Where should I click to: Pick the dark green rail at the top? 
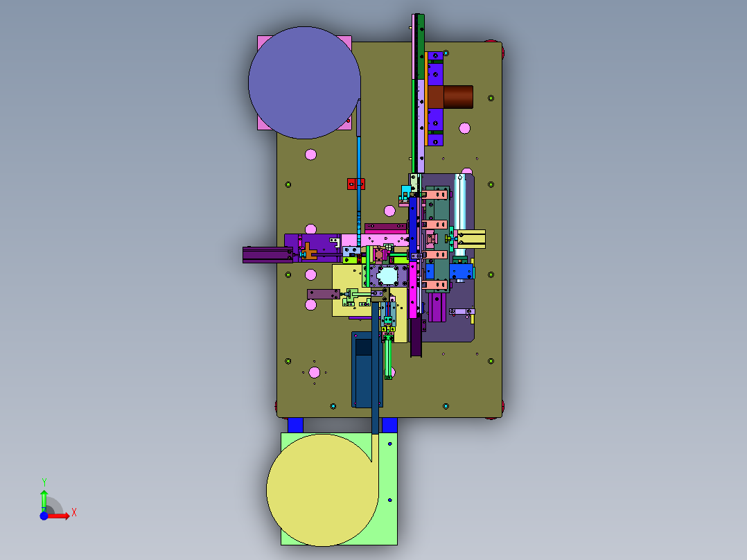pyautogui.click(x=421, y=46)
